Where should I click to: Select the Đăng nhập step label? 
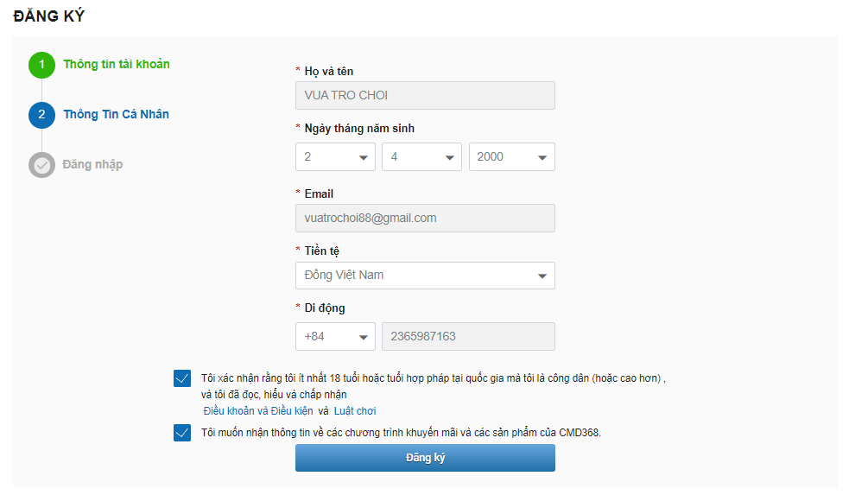coord(92,164)
